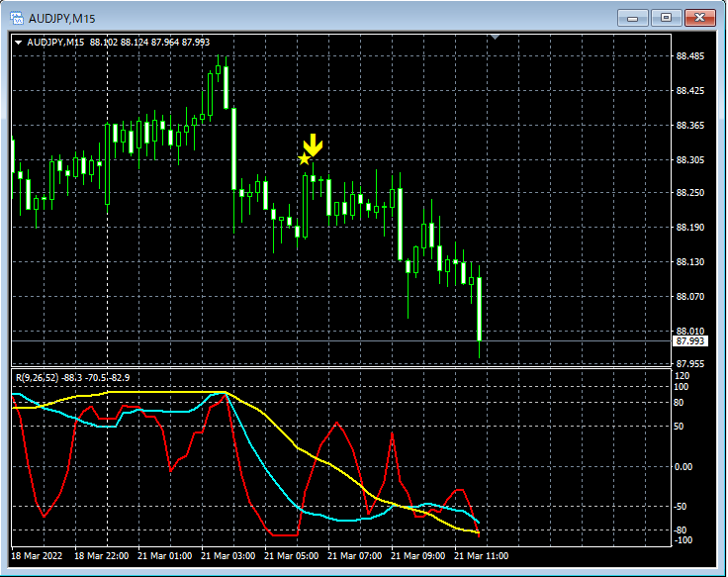
Task: Minimize the AUDJPY,M15 chart window
Action: (x=632, y=18)
